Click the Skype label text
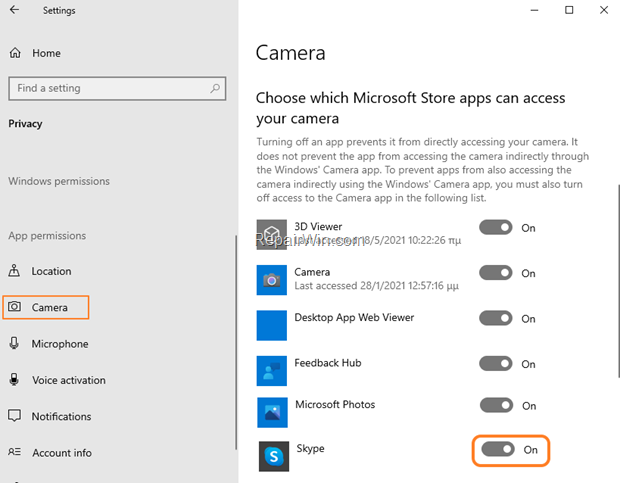The width and height of the screenshot is (620, 483). pos(310,449)
